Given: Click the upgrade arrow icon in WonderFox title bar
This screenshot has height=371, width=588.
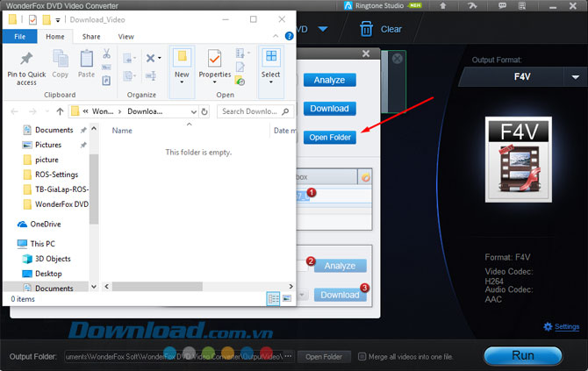Looking at the screenshot, I should (443, 5).
